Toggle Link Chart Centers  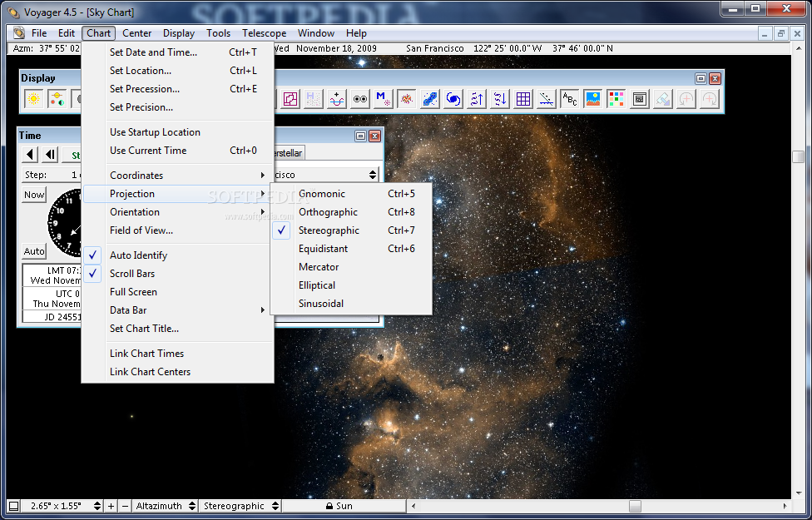pyautogui.click(x=177, y=371)
